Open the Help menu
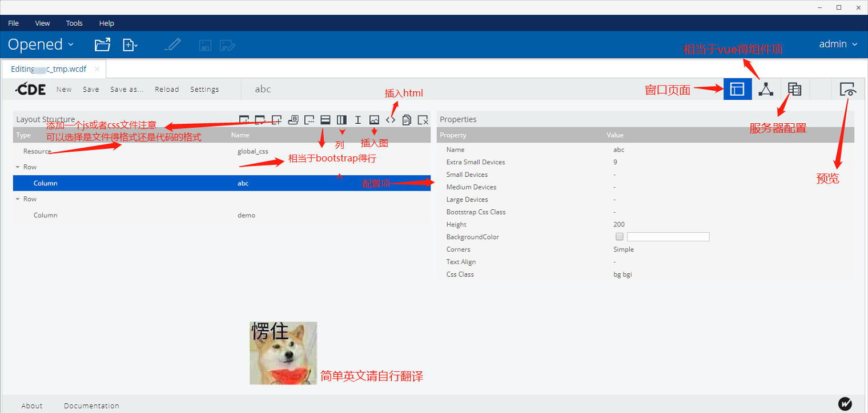The image size is (868, 413). (107, 23)
